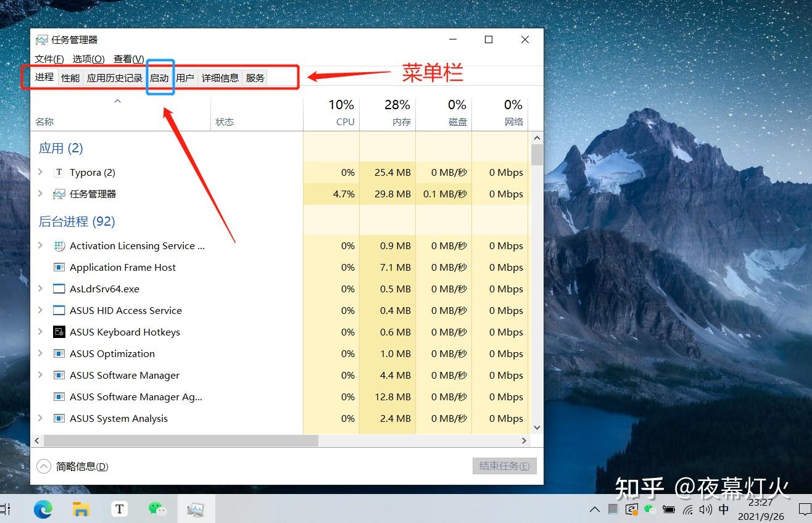The image size is (812, 523).
Task: Click the 中 input method indicator
Action: 724,509
